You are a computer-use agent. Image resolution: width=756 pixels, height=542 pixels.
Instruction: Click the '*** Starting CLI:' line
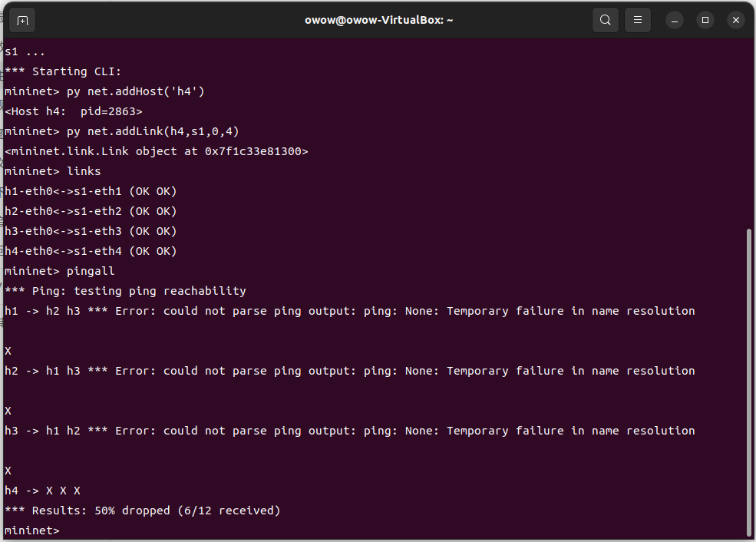click(x=58, y=71)
